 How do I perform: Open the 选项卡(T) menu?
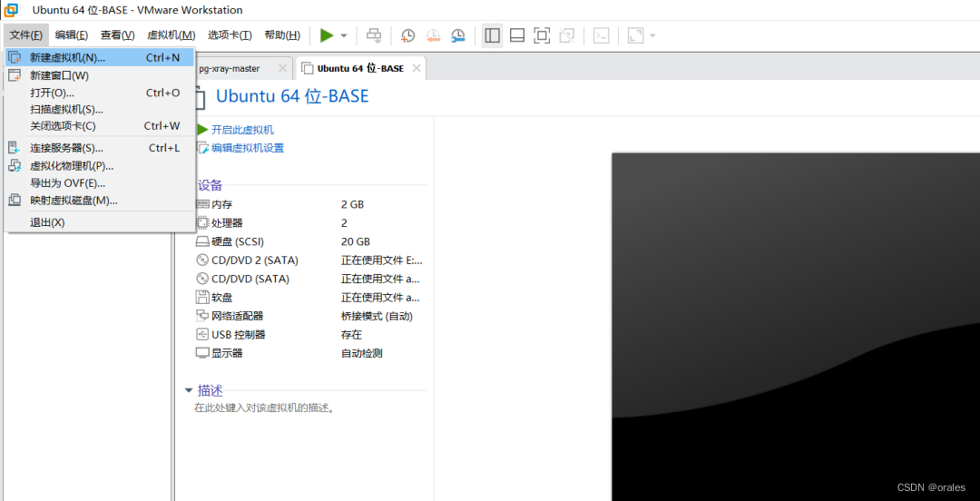230,35
